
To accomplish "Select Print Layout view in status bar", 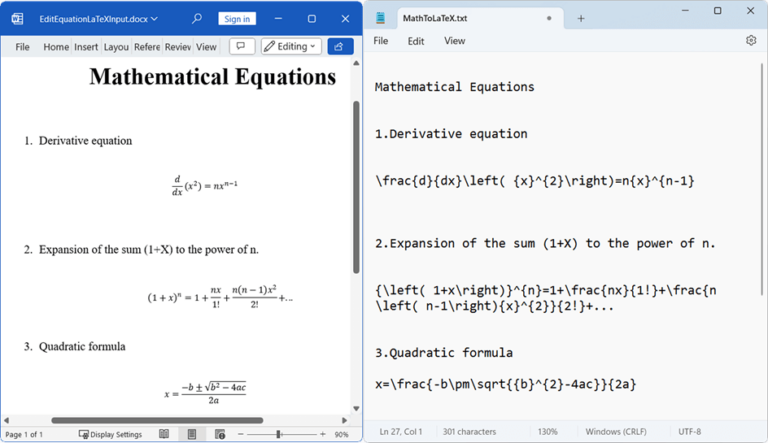I will point(192,434).
